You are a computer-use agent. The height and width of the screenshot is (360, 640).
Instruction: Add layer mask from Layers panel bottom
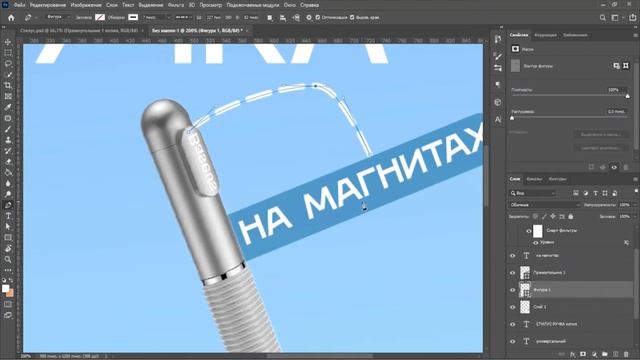click(583, 354)
